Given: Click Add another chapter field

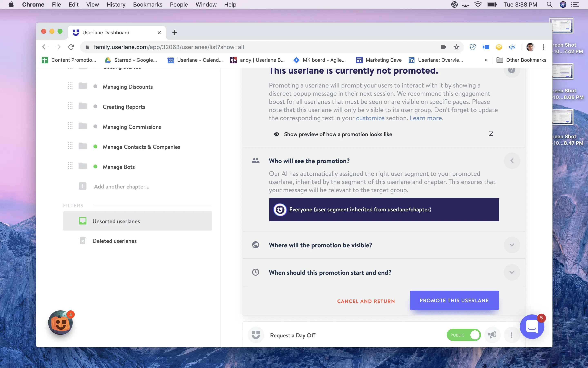Looking at the screenshot, I should pyautogui.click(x=121, y=186).
